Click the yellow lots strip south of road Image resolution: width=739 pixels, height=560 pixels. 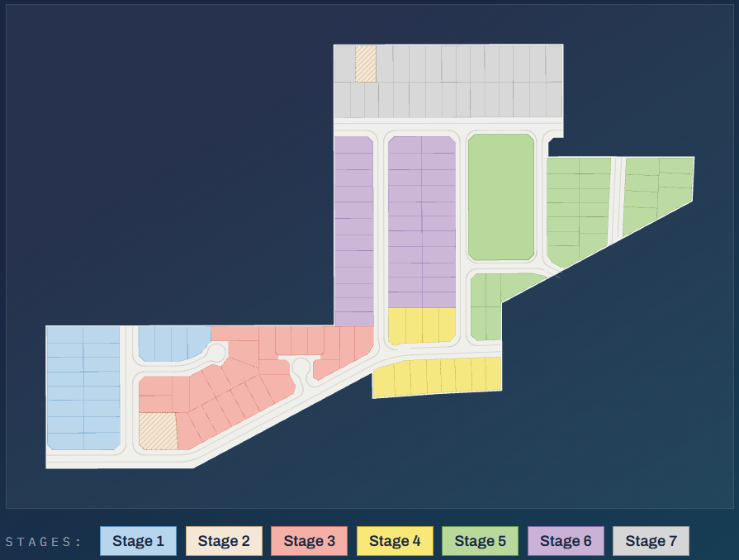click(437, 377)
